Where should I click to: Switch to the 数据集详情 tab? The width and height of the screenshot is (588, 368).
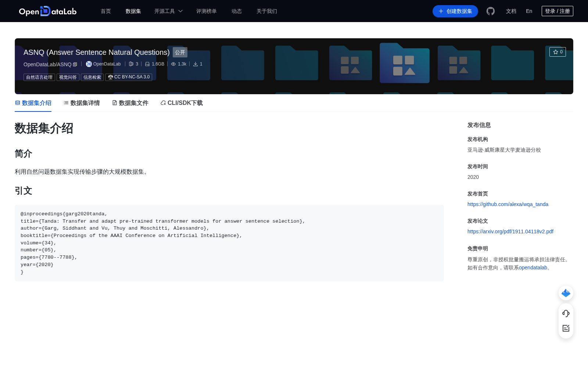(x=82, y=103)
